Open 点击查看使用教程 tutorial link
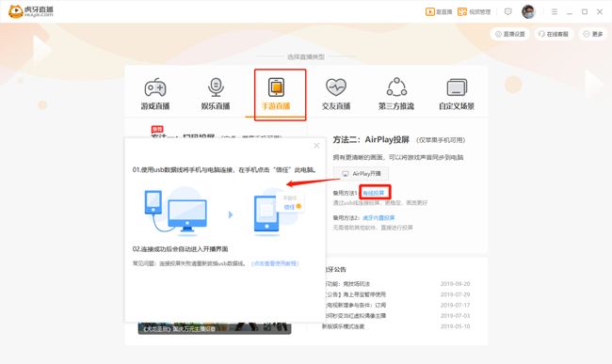This screenshot has height=364, width=612. [275, 263]
